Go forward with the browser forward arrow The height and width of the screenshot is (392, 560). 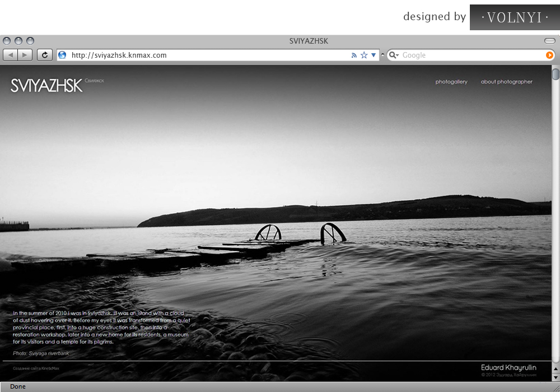click(x=25, y=55)
